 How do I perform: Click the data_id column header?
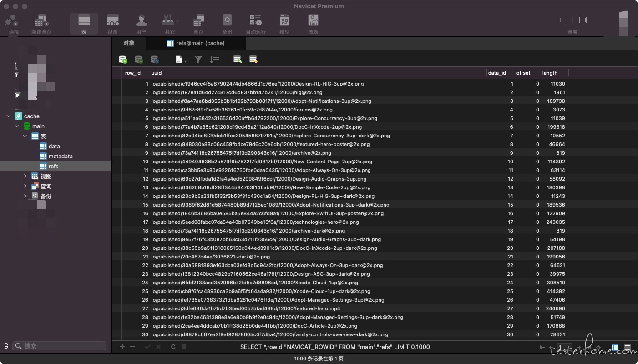500,73
